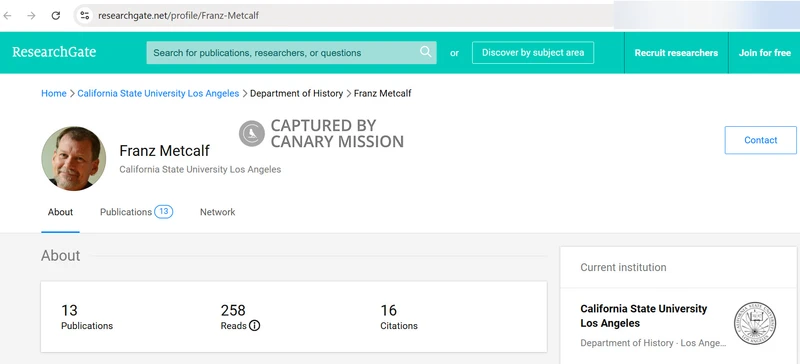This screenshot has width=800, height=364.
Task: Click the Publications count badge 13
Action: click(x=163, y=211)
